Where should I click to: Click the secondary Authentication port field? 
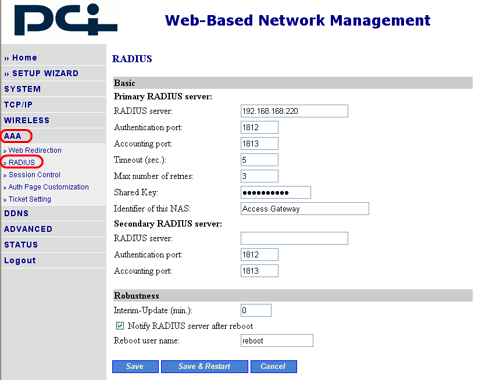click(x=259, y=255)
